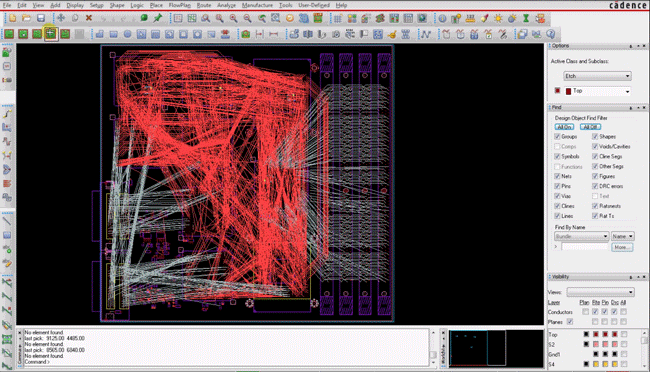Click the blue info Show Element icon
Viewport: 650px width, 372px height.
(442, 18)
